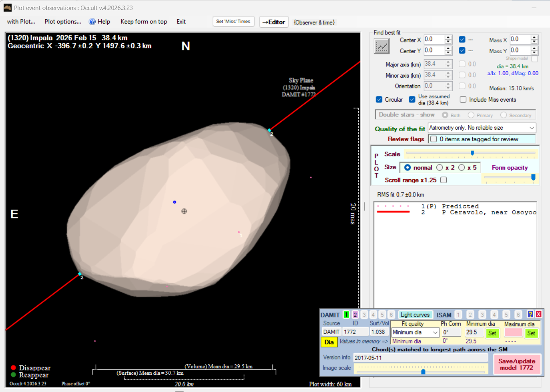Expand the Fit quality Minimum dia dropdown

click(435, 332)
